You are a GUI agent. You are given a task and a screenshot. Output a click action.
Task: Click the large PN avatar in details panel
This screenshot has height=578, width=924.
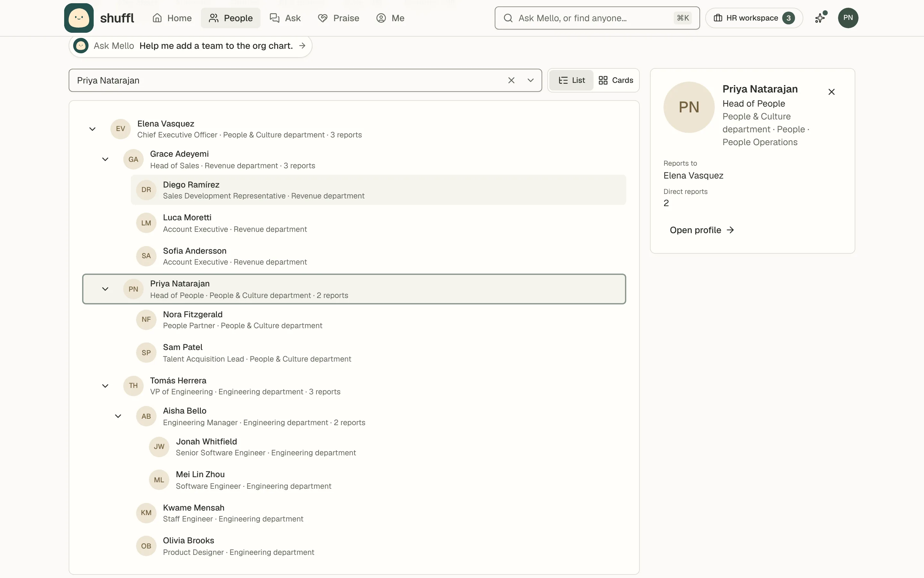[x=689, y=108]
